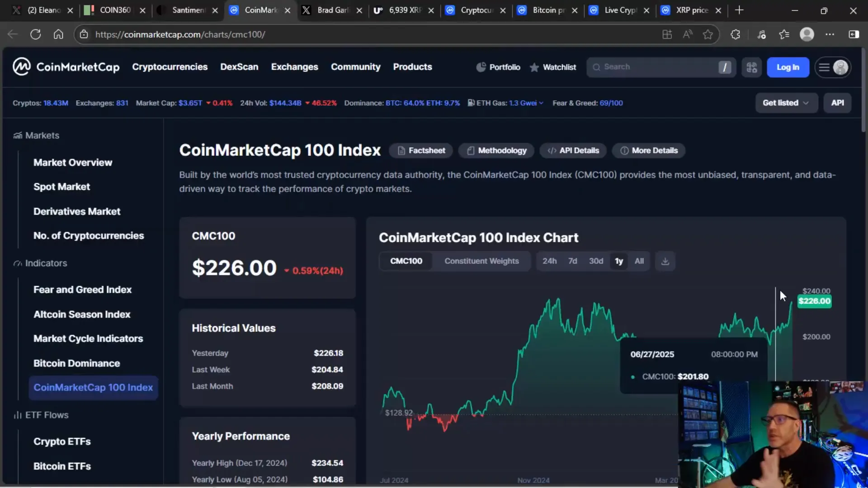Click the CoinMarketCap logo
868x488 pixels.
click(x=66, y=67)
